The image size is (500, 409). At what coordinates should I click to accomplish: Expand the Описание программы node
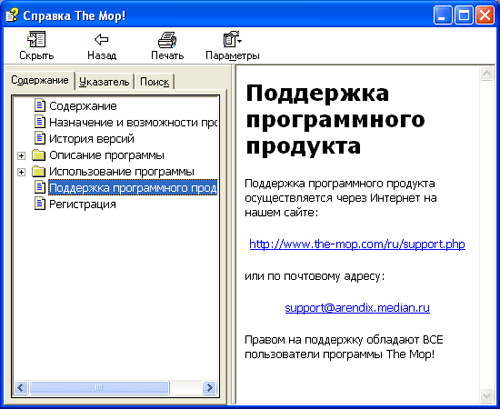[x=21, y=156]
